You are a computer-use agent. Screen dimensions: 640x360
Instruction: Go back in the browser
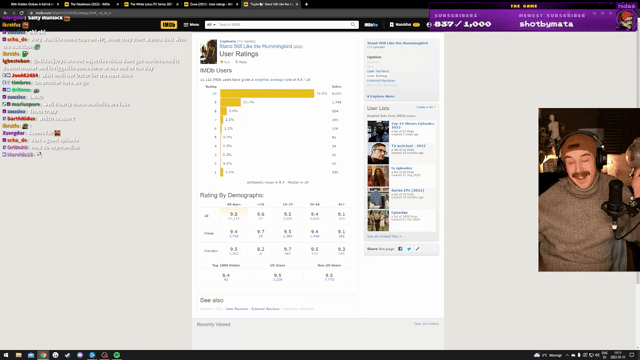tap(5, 13)
